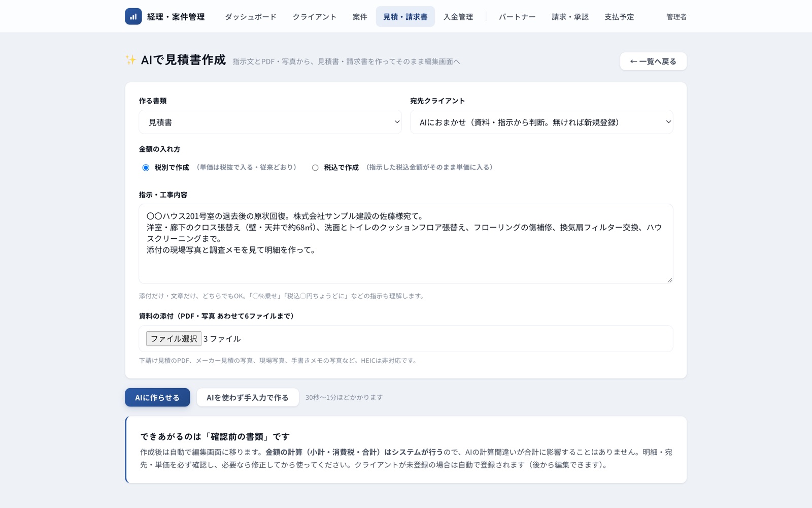The width and height of the screenshot is (812, 508).
Task: Click the 3 ファイル attachment text
Action: [222, 339]
